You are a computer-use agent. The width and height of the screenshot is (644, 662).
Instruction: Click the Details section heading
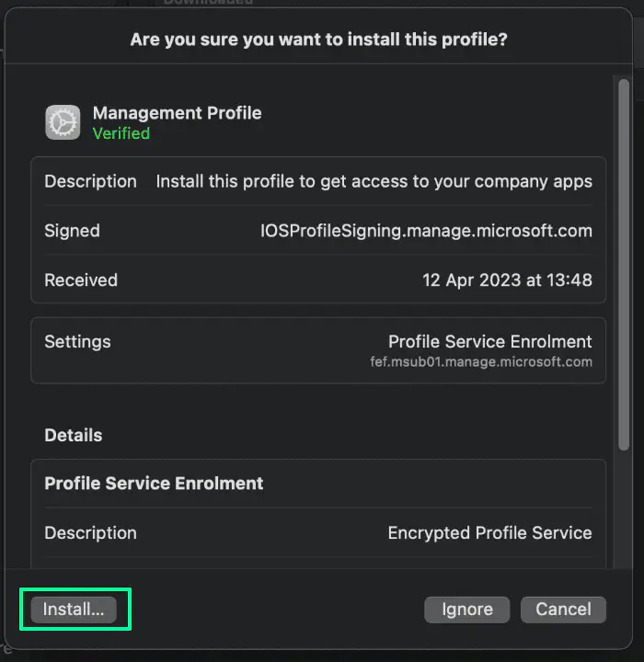pos(73,435)
